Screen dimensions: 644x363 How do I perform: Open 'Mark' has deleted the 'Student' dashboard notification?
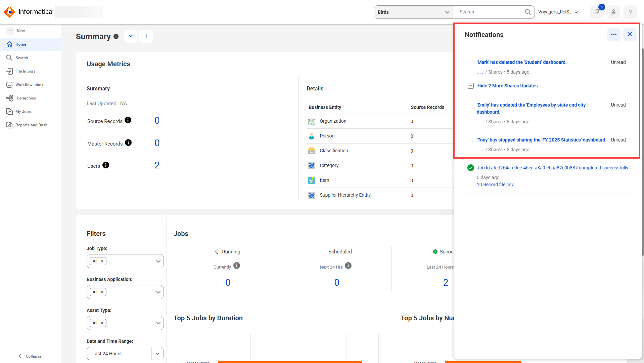click(521, 62)
